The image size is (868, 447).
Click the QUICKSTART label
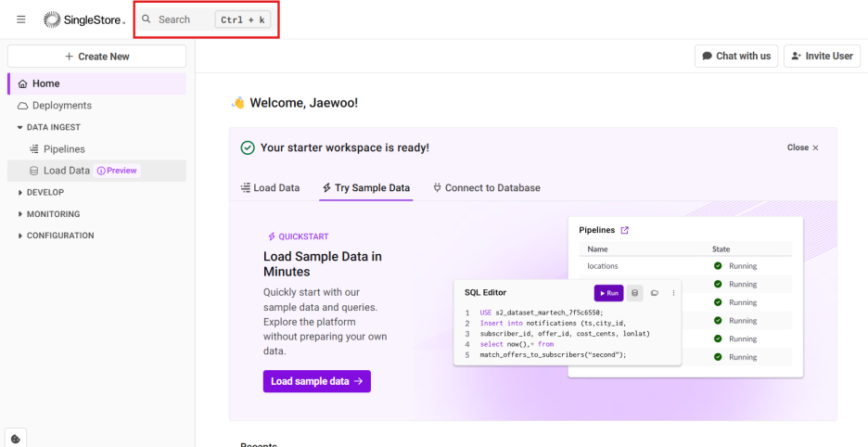pyautogui.click(x=299, y=236)
